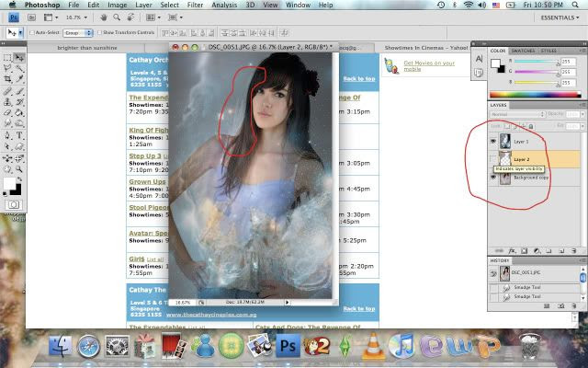Open Move tool preset picker arrow
The image size is (588, 368).
[20, 33]
